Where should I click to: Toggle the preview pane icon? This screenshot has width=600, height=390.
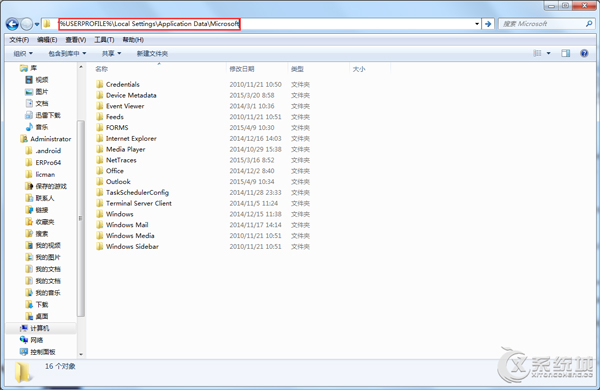566,53
